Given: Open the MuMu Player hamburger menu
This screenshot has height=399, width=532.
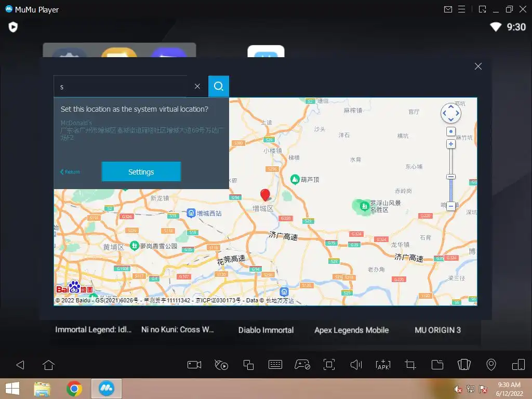Looking at the screenshot, I should pyautogui.click(x=461, y=9).
